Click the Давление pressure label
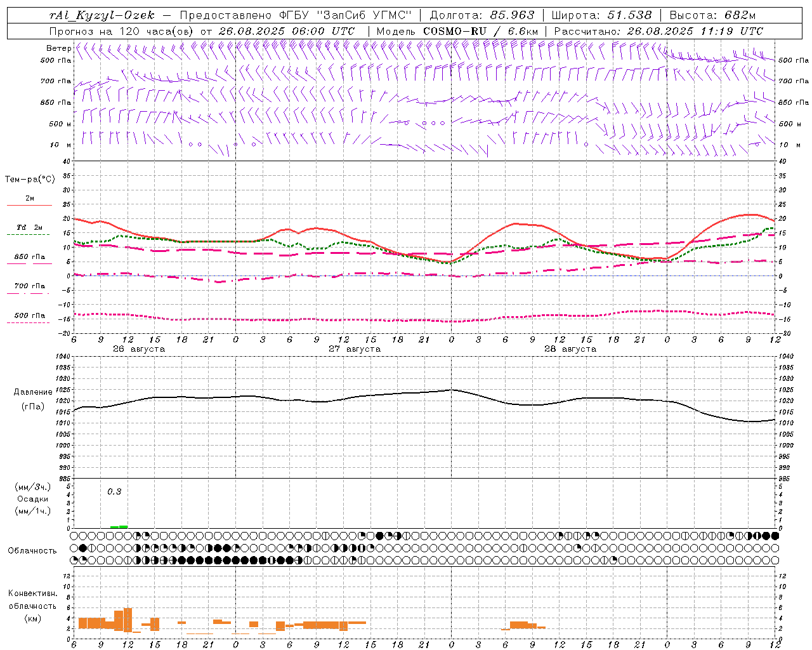 pos(33,392)
